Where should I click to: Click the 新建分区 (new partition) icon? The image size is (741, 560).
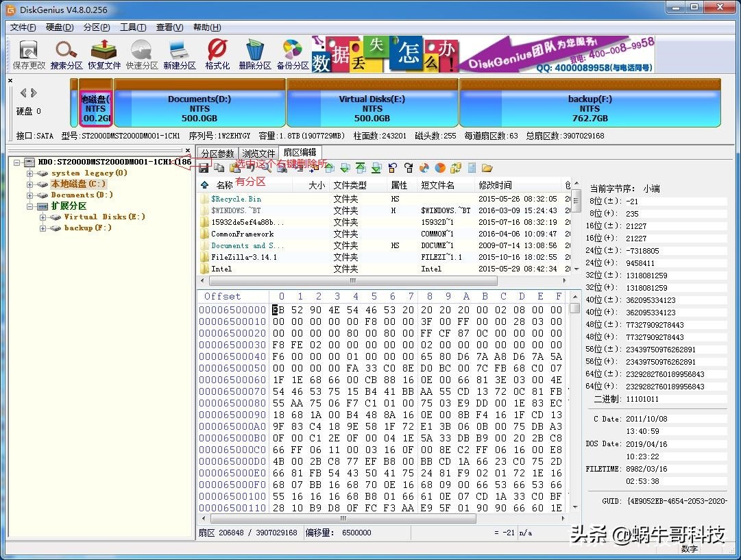coord(180,53)
